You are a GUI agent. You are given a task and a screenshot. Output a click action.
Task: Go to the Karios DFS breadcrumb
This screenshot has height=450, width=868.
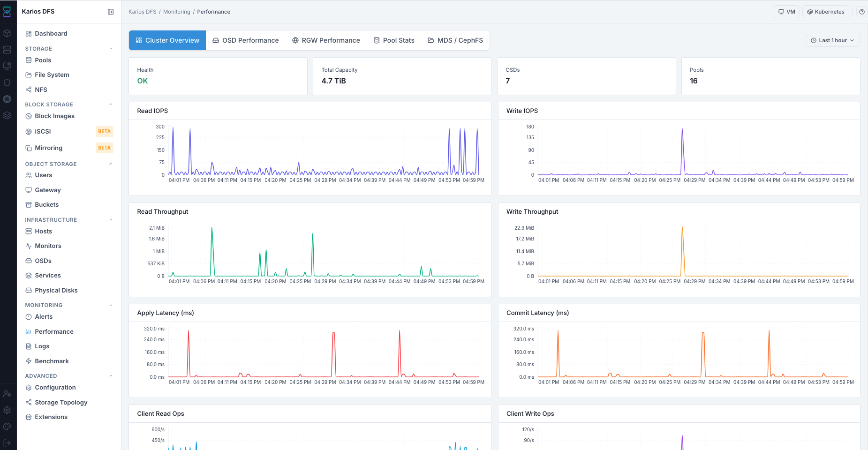point(143,12)
